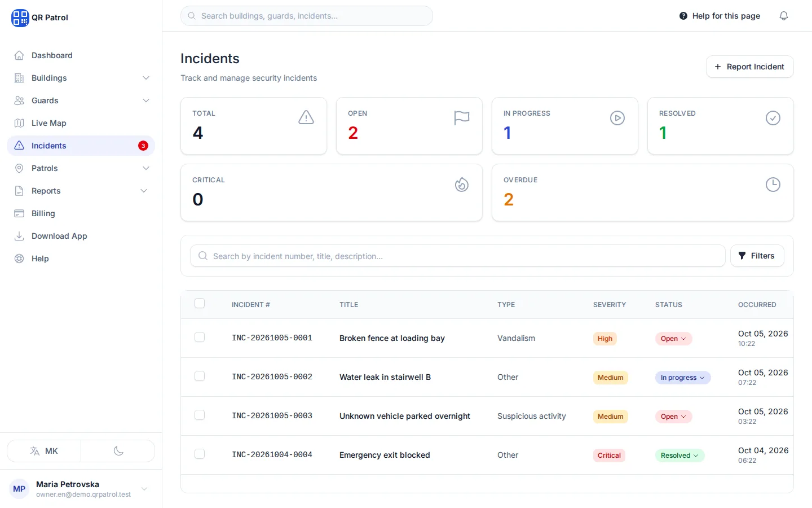Open the Filters button

coord(757,256)
